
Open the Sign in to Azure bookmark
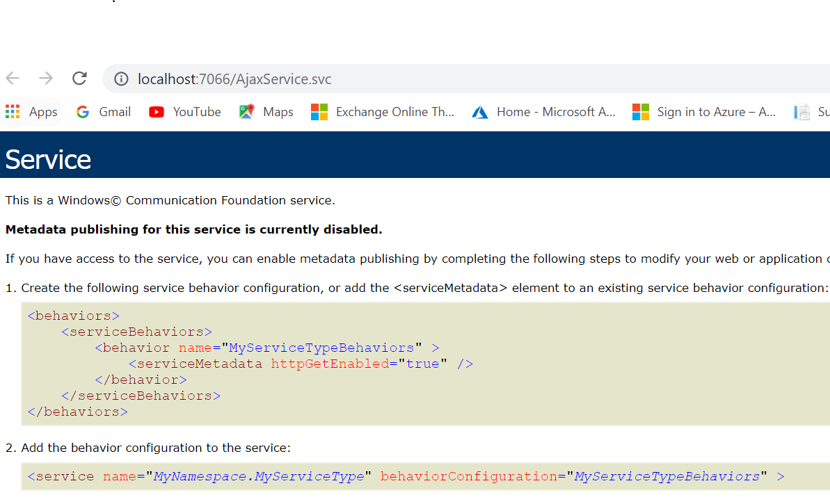[x=704, y=111]
